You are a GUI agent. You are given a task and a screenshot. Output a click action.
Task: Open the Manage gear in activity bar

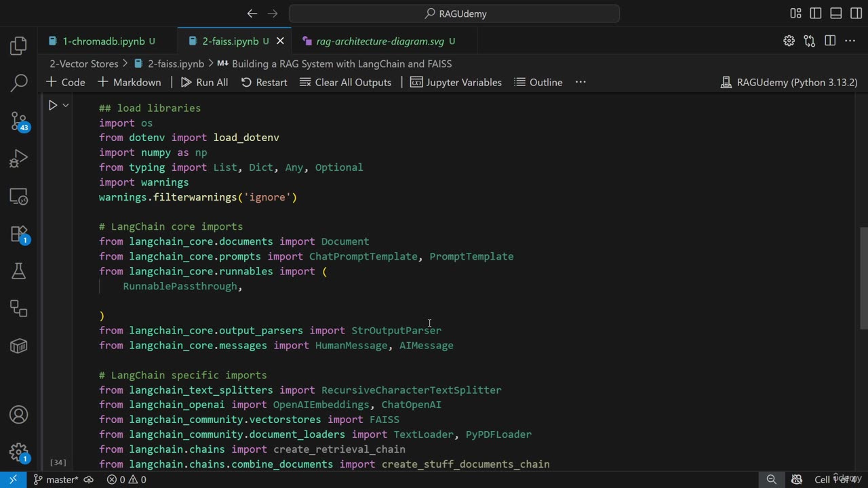(19, 452)
